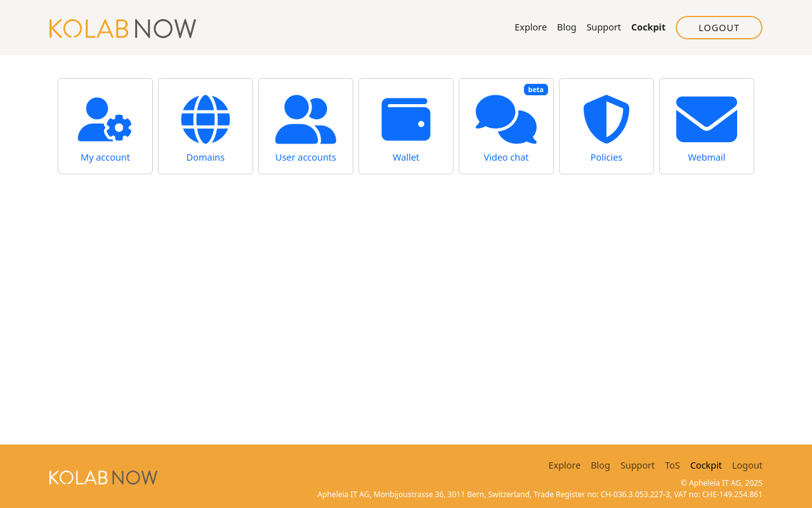This screenshot has height=508, width=812.
Task: Open the Webmail link below the envelope
Action: pos(706,157)
